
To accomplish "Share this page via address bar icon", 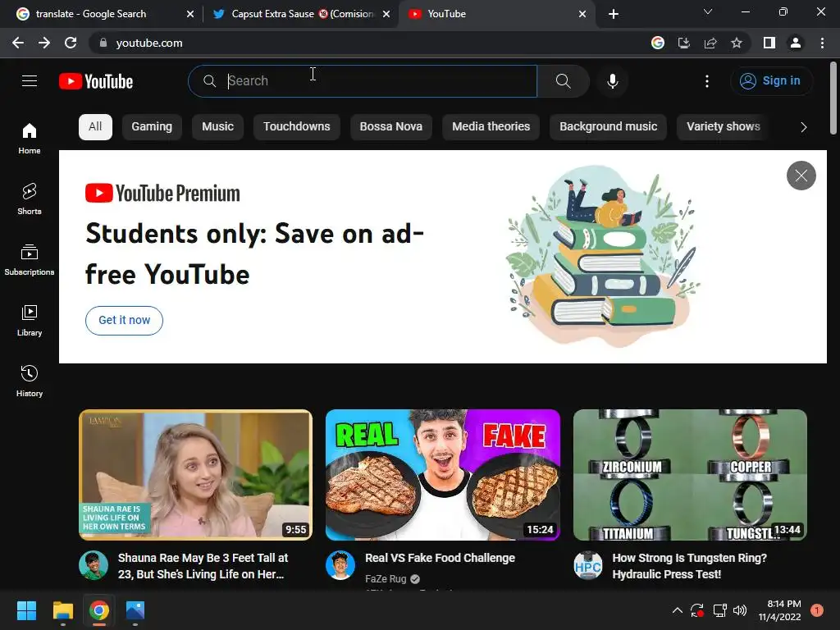I will 710,43.
